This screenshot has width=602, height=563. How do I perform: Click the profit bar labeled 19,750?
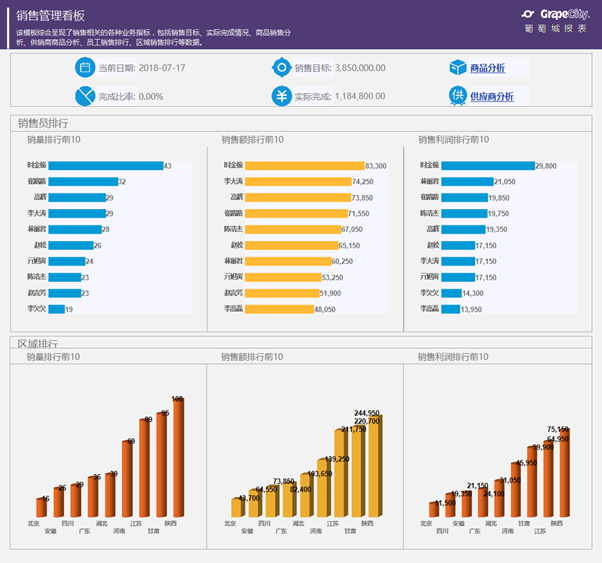464,214
